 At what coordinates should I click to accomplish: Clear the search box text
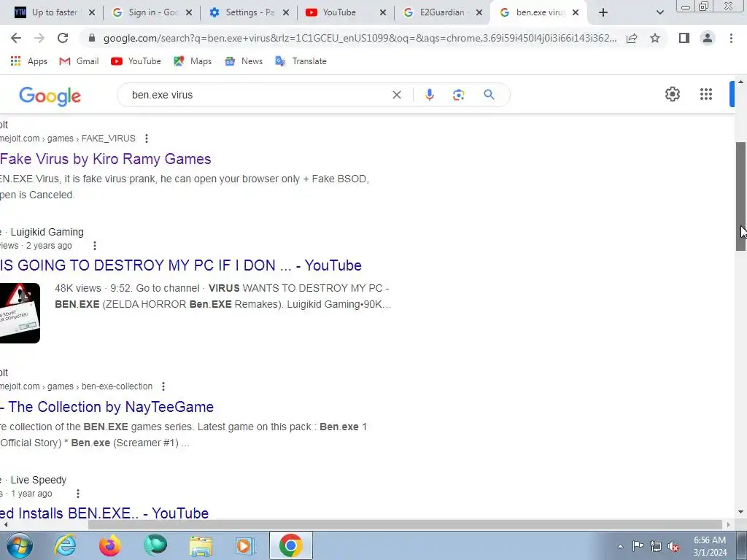pyautogui.click(x=396, y=95)
